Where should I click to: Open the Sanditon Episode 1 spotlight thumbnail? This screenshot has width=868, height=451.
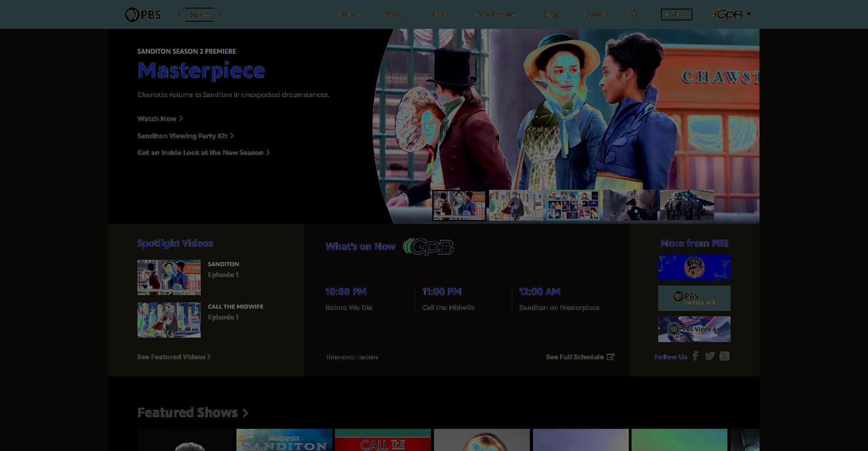tap(169, 277)
